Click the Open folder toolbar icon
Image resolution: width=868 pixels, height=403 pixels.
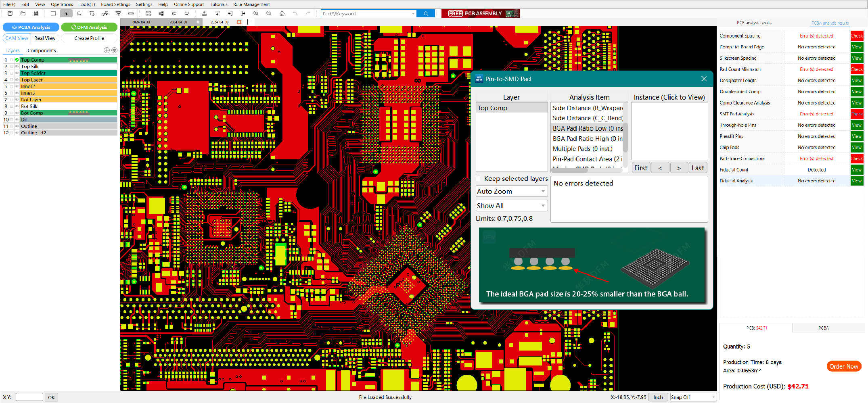click(23, 14)
